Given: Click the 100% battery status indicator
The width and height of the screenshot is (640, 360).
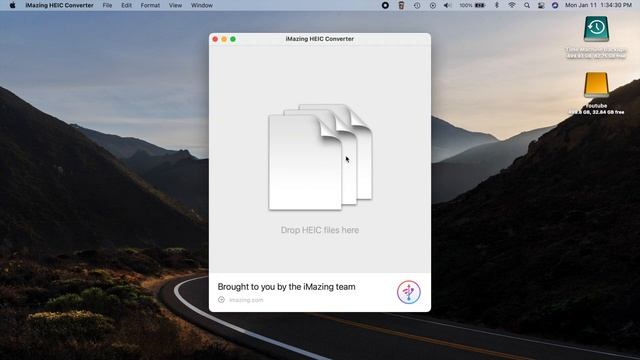Looking at the screenshot, I should coord(472,5).
